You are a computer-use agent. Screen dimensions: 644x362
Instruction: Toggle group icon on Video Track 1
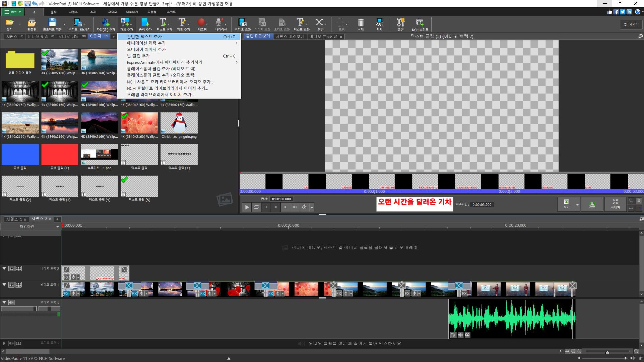(x=19, y=285)
